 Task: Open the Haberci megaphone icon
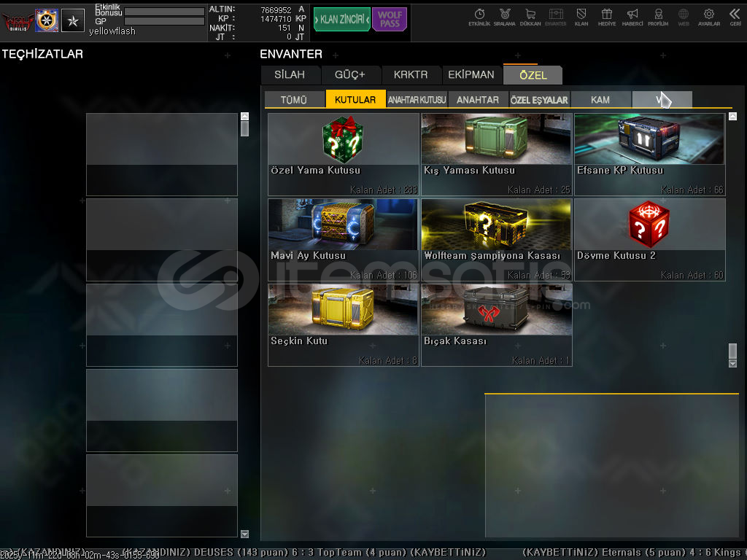pyautogui.click(x=632, y=17)
